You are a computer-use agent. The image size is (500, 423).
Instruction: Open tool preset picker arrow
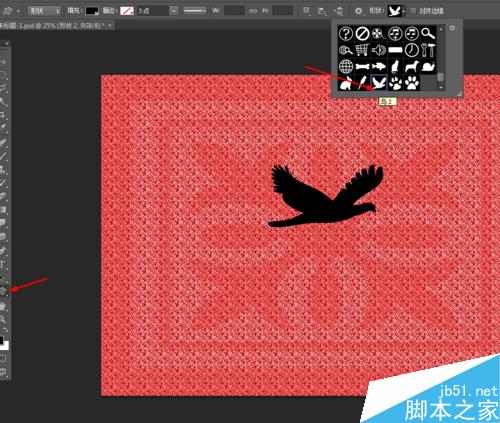coord(18,11)
